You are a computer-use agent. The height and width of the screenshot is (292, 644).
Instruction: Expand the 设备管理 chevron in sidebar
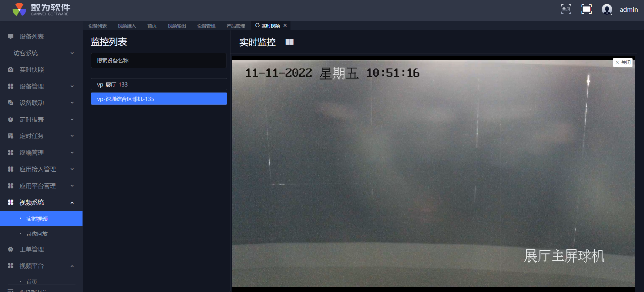[72, 86]
